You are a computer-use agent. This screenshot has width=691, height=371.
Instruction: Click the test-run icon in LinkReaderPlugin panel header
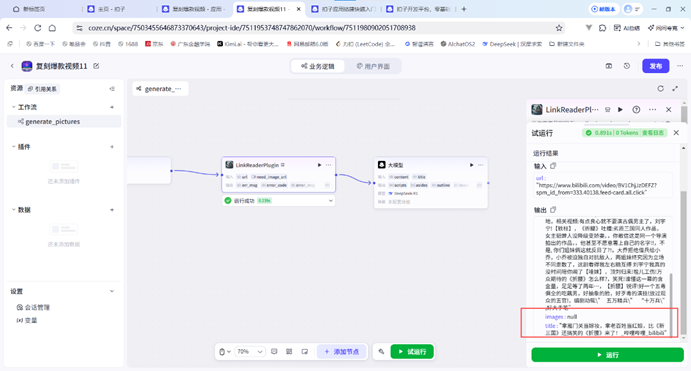point(608,110)
